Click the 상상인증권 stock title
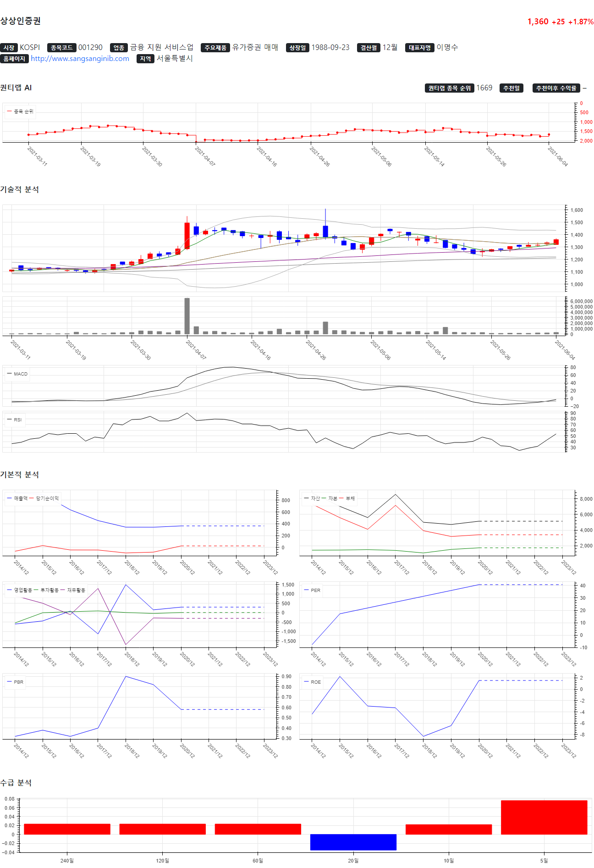The width and height of the screenshot is (594, 868). click(21, 21)
